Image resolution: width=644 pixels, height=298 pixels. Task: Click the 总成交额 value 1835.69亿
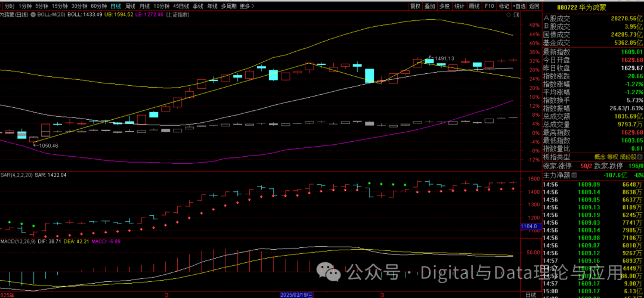pyautogui.click(x=627, y=116)
